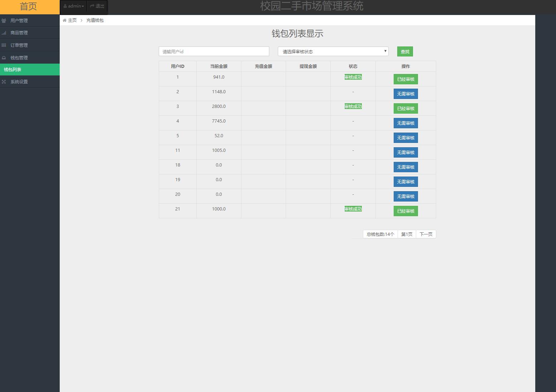Image resolution: width=556 pixels, height=392 pixels.
Task: Click 无需审核 button for user ID 5
Action: (x=406, y=138)
